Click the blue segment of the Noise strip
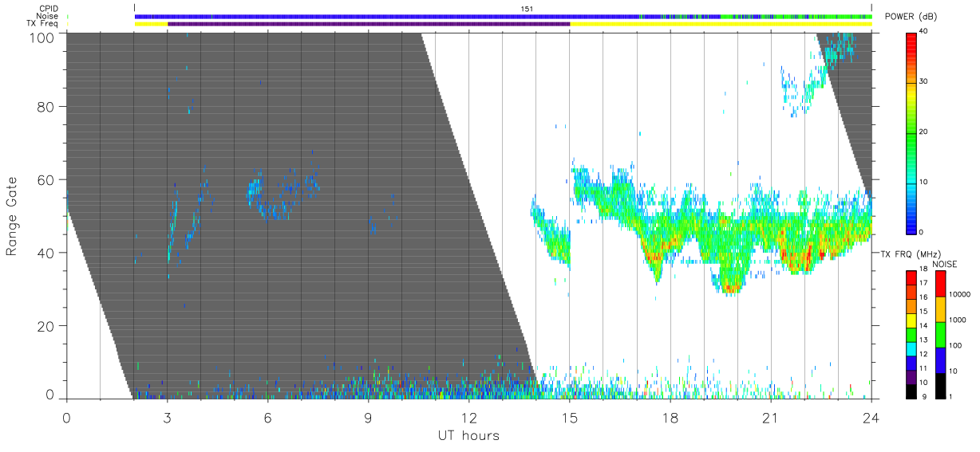Screen dimensions: 980x452 point(387,16)
